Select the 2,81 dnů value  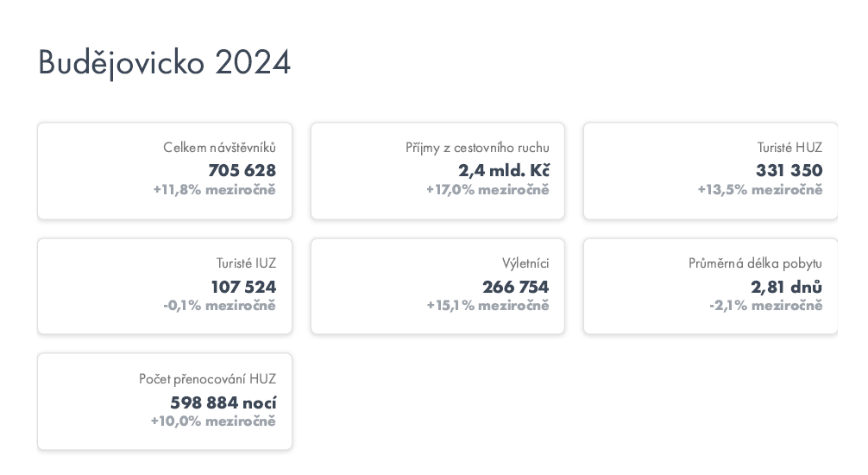click(x=786, y=287)
